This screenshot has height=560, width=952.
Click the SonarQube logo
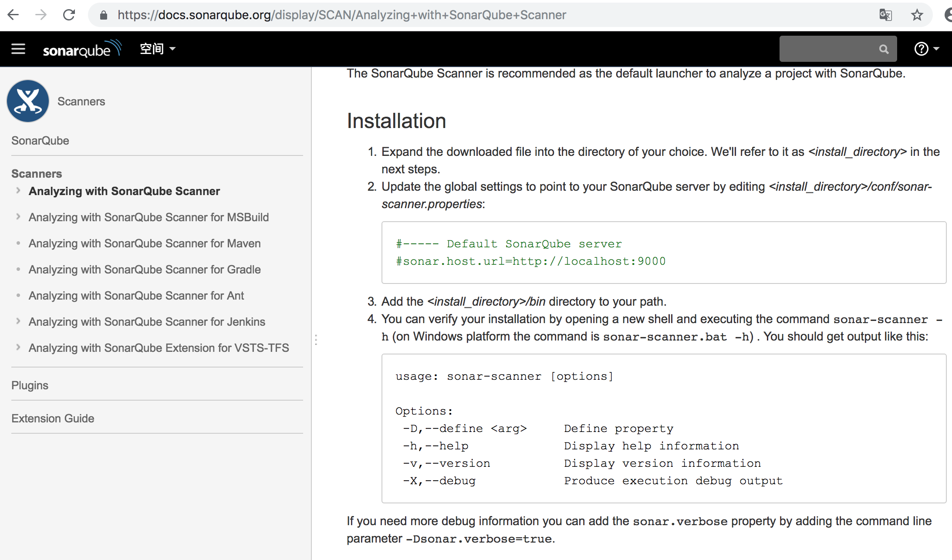click(82, 49)
